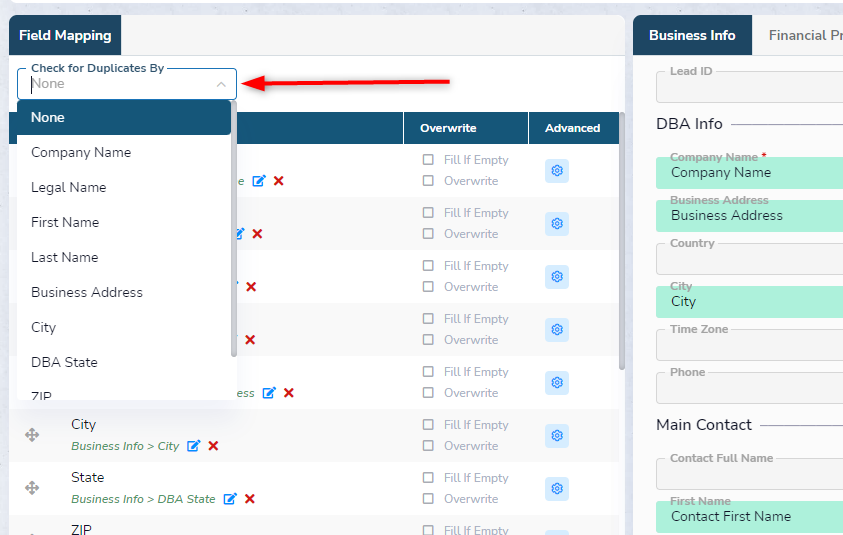Open Advanced gear in fifth mapping row

[557, 382]
